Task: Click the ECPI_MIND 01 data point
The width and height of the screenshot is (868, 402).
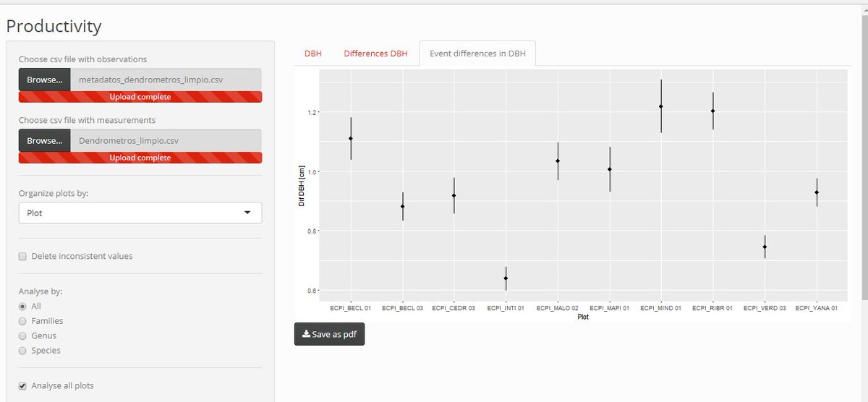Action: (661, 106)
